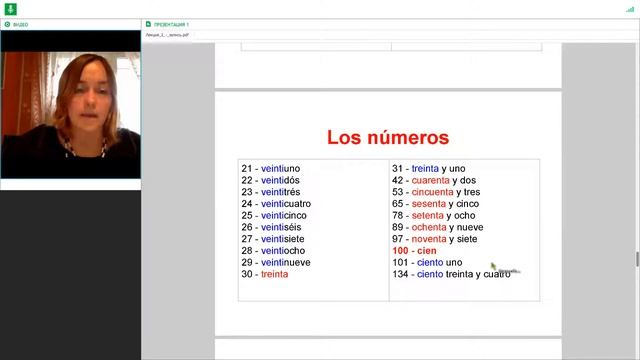Click the '22 - veintidós' row
The width and height of the screenshot is (640, 360).
click(x=270, y=180)
